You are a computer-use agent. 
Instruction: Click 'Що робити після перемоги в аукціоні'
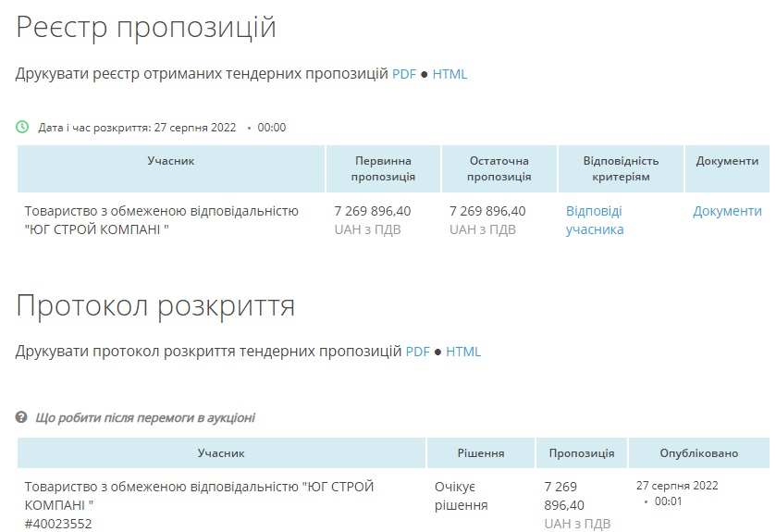pos(145,417)
